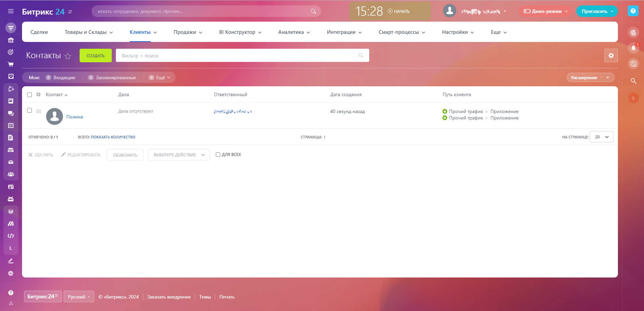Expand the ВЫБЕРИТЕ ДЕЙСТВИЕ dropdown

point(179,155)
